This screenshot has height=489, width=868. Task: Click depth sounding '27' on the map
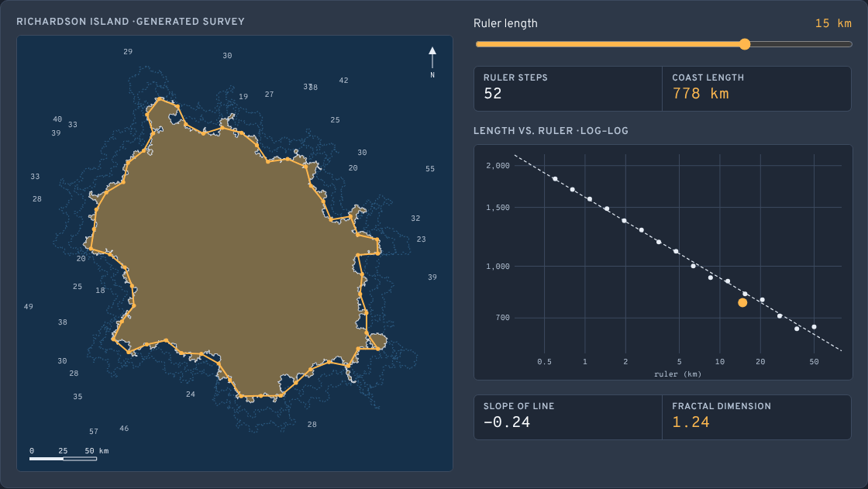[269, 94]
